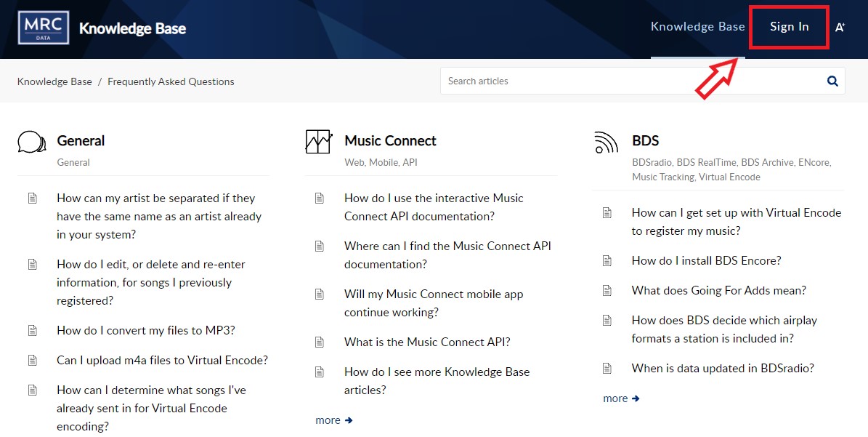Open the General category heading
The image size is (868, 437).
(x=81, y=140)
